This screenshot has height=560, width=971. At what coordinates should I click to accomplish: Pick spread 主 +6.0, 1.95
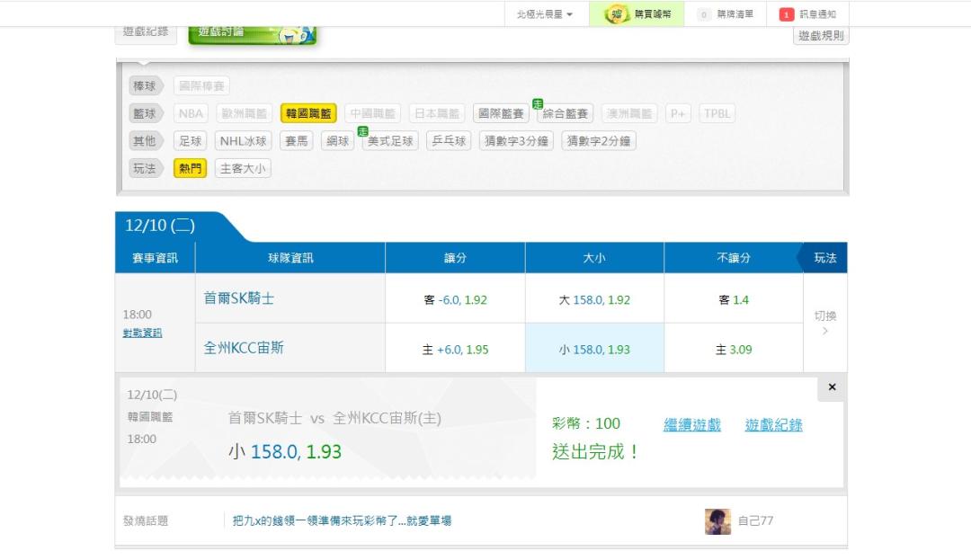tap(455, 350)
